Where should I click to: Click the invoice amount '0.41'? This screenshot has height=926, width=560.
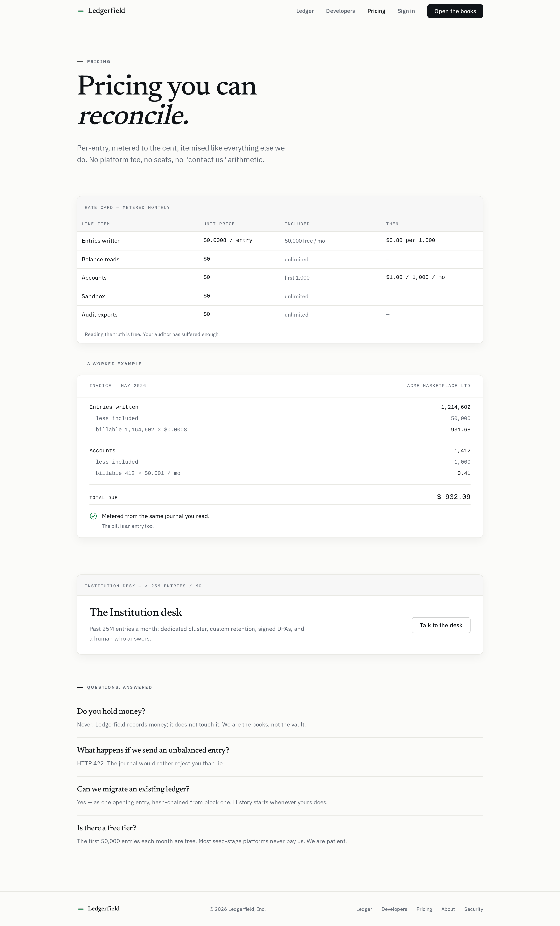464,473
